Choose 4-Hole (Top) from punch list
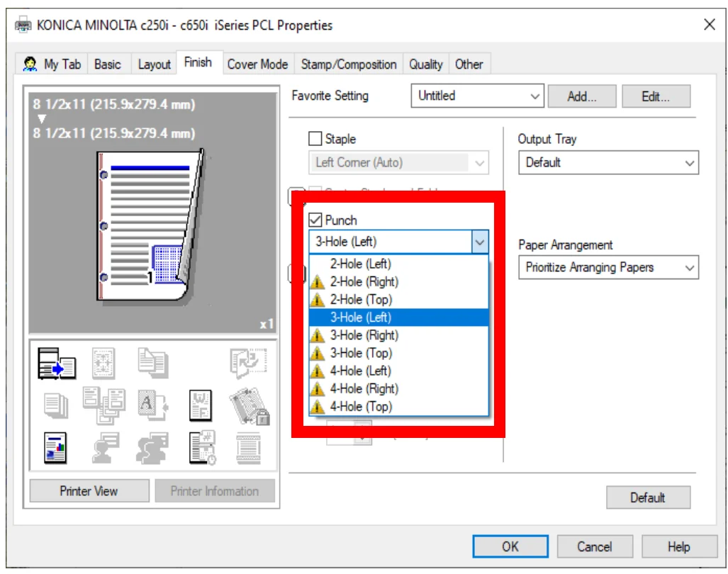 [x=398, y=407]
